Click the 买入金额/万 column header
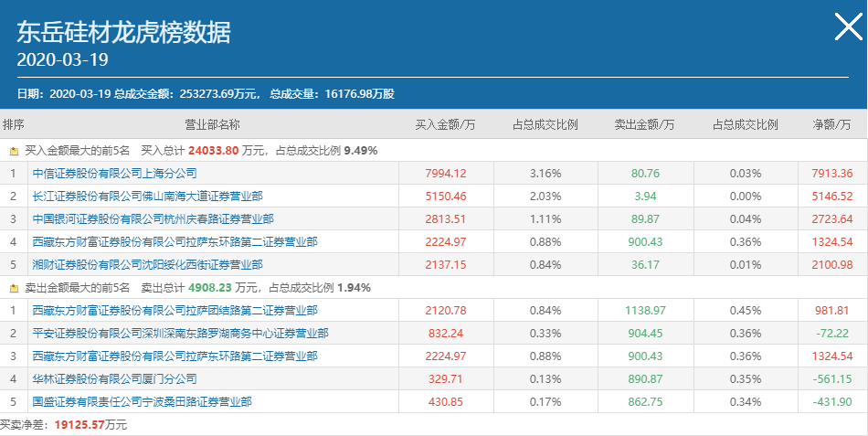The width and height of the screenshot is (868, 436). coord(446,124)
